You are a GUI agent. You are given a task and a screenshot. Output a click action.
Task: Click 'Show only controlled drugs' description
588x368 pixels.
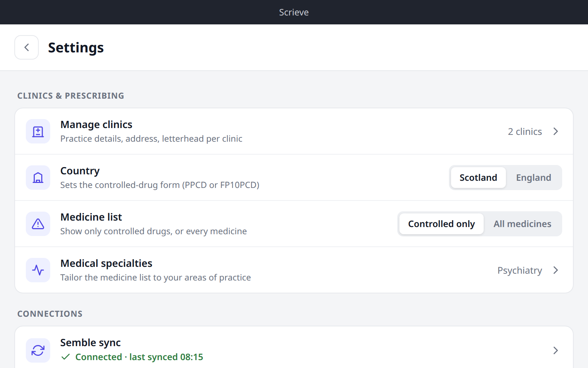point(153,231)
